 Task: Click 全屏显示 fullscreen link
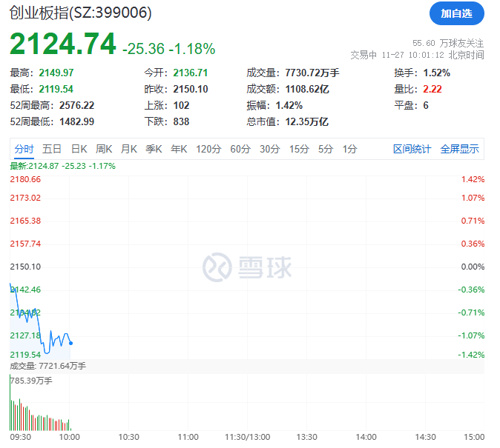[x=459, y=149]
